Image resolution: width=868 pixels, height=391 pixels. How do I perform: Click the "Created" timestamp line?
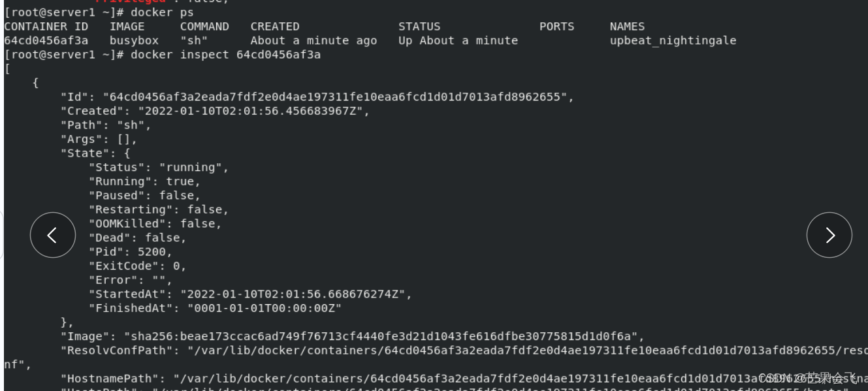click(216, 111)
